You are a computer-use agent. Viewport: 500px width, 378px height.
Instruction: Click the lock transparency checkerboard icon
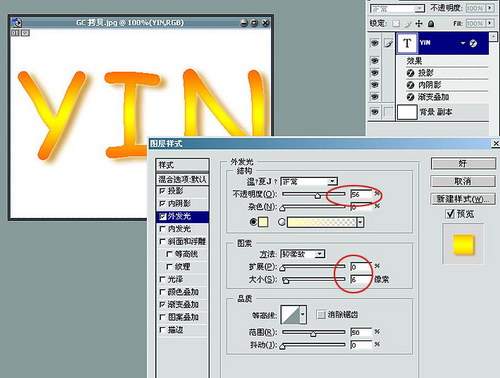pyautogui.click(x=396, y=23)
